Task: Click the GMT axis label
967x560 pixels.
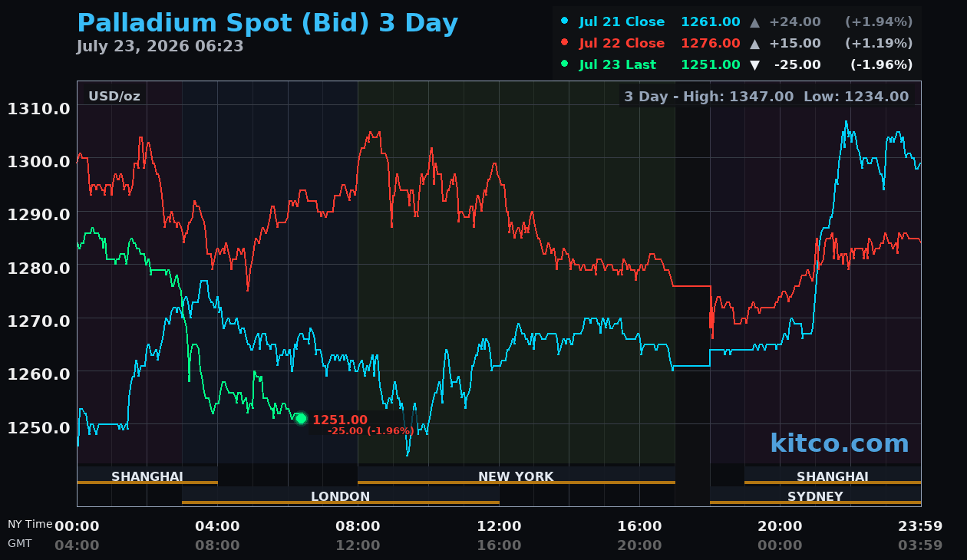Action: click(20, 543)
